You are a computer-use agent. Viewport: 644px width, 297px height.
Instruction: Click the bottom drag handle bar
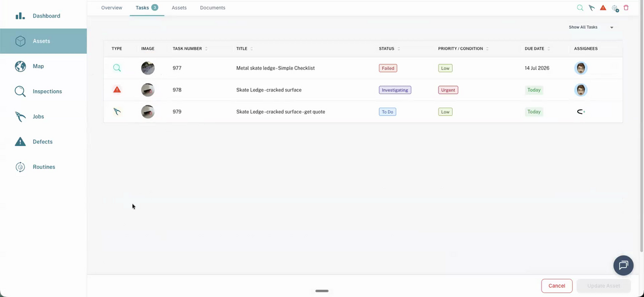click(x=322, y=291)
